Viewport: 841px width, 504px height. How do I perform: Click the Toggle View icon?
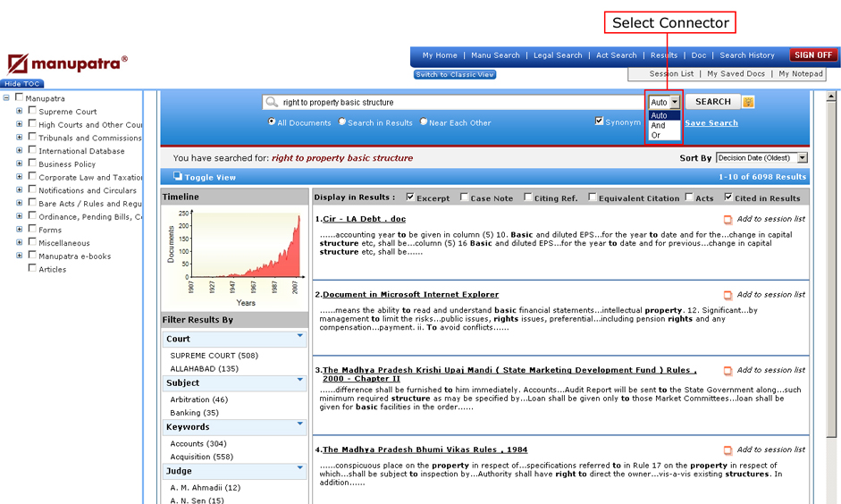coord(178,176)
